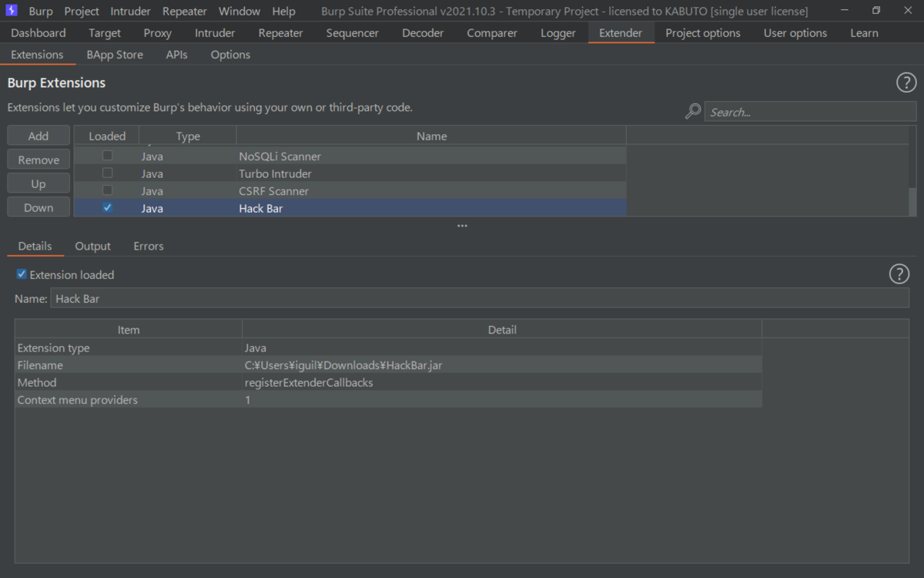Enable the Turbo Intruder loaded checkbox
Viewport: 924px width, 578px height.
(107, 173)
